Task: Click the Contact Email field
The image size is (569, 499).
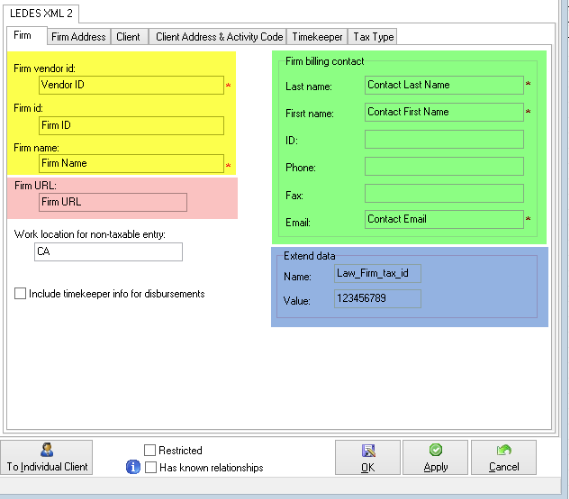Action: 444,220
